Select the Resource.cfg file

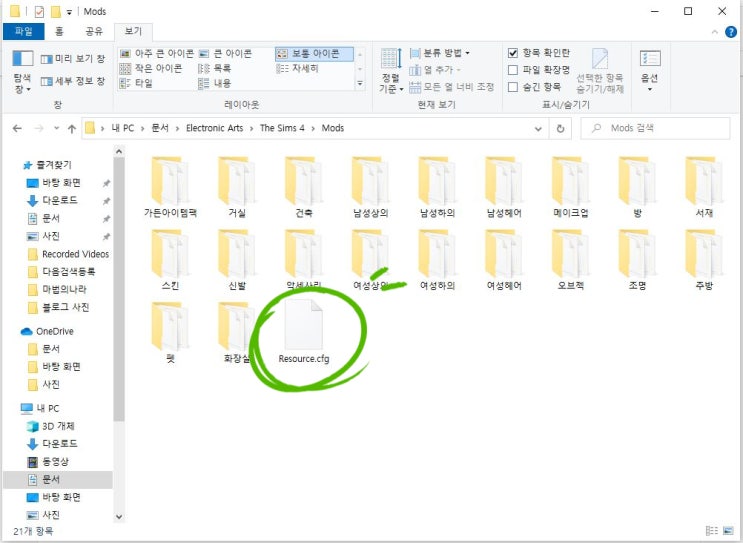(x=304, y=333)
